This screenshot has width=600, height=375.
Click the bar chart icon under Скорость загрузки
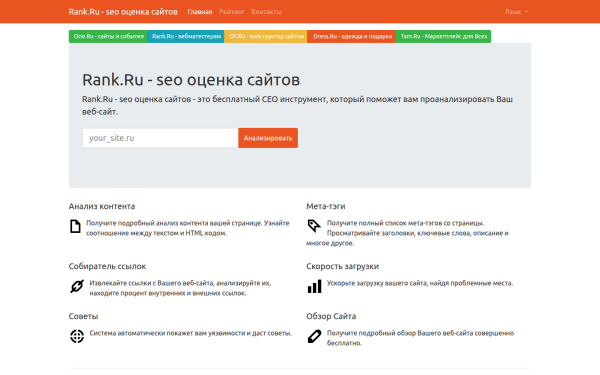[x=314, y=286]
